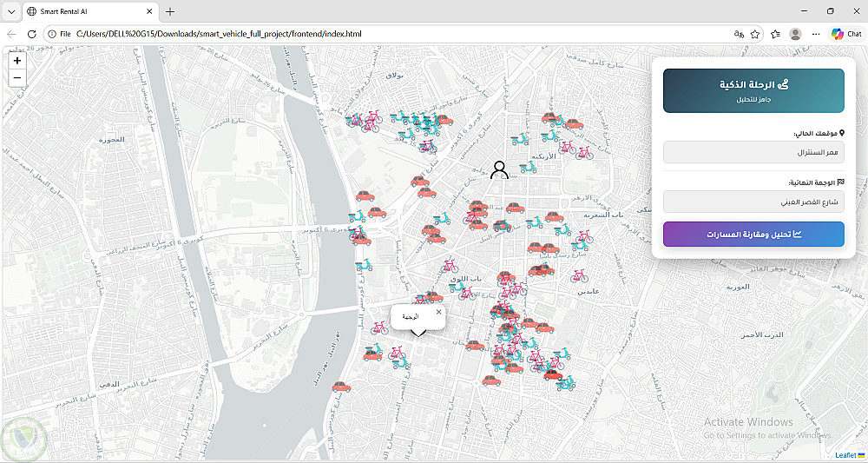Zoom out of the map
Image resolution: width=868 pixels, height=463 pixels.
tap(17, 77)
